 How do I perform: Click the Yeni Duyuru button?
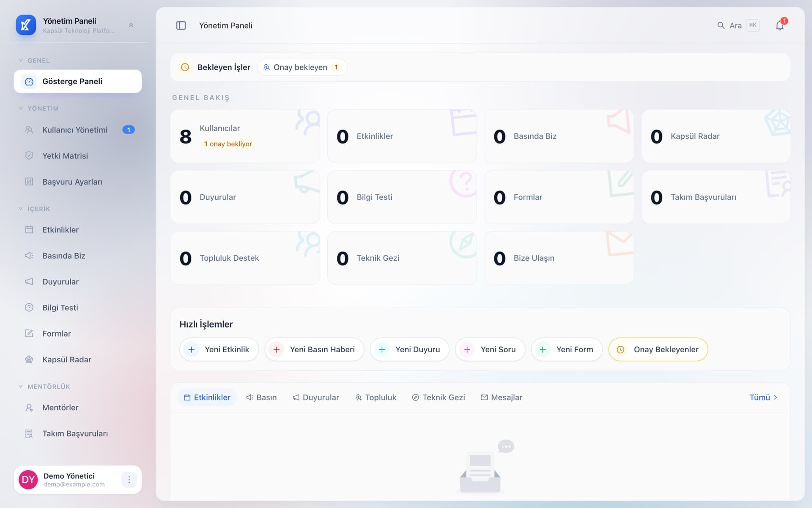pyautogui.click(x=409, y=349)
